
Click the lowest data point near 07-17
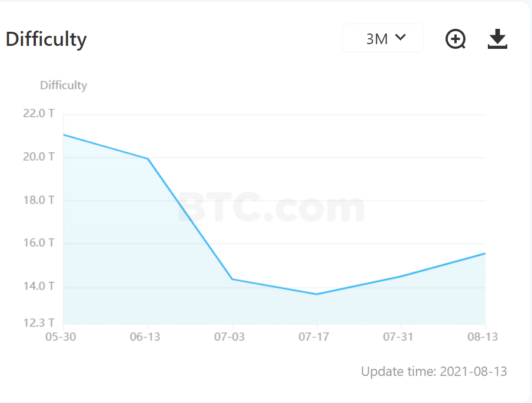coord(315,294)
